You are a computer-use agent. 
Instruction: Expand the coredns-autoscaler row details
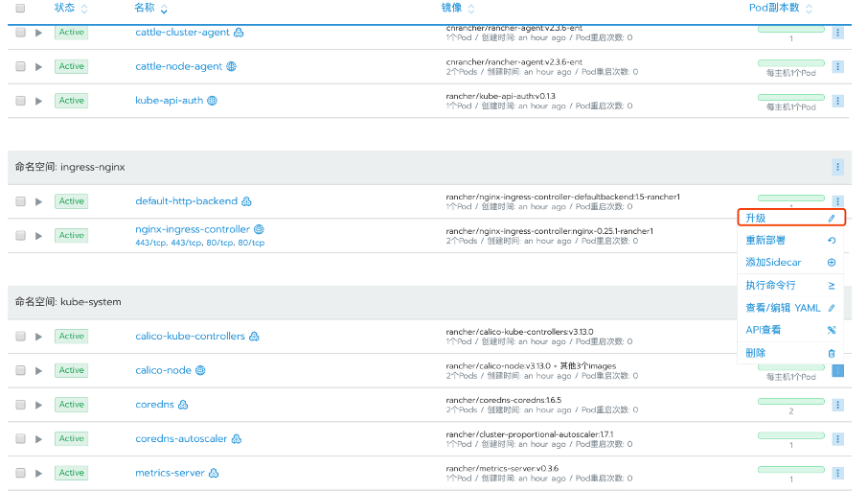(x=38, y=439)
